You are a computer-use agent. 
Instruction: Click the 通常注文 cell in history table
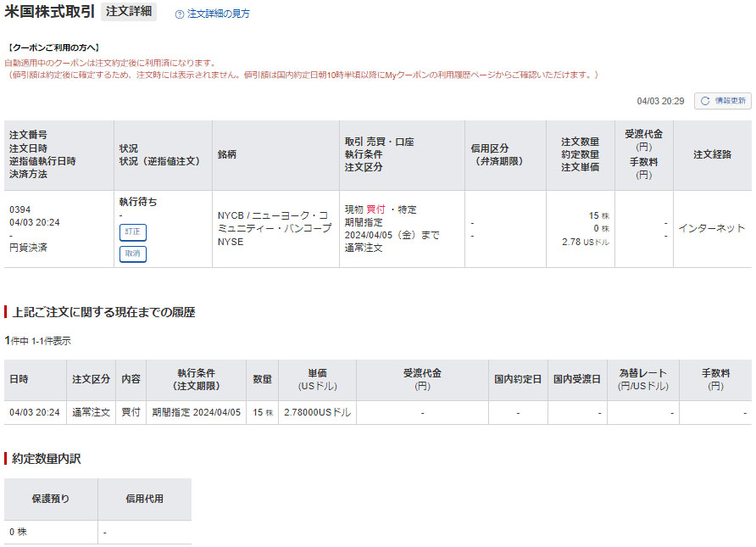[91, 413]
